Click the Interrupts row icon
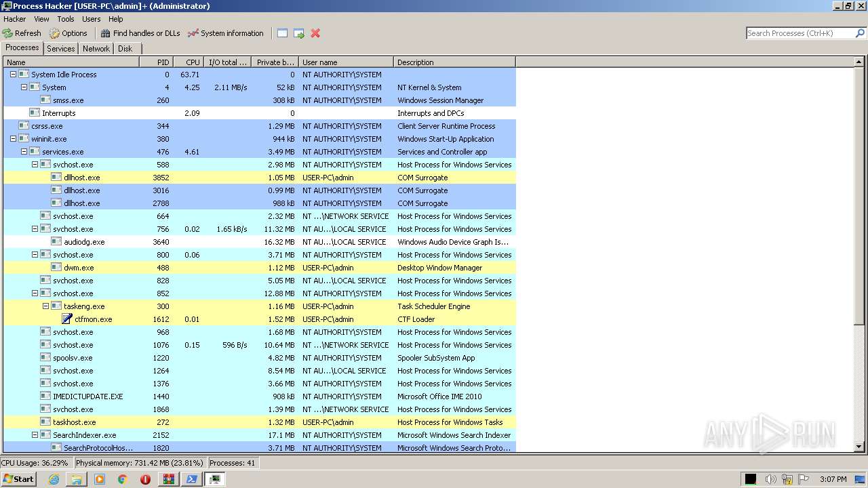Viewport: 868px width, 488px height. pyautogui.click(x=35, y=113)
